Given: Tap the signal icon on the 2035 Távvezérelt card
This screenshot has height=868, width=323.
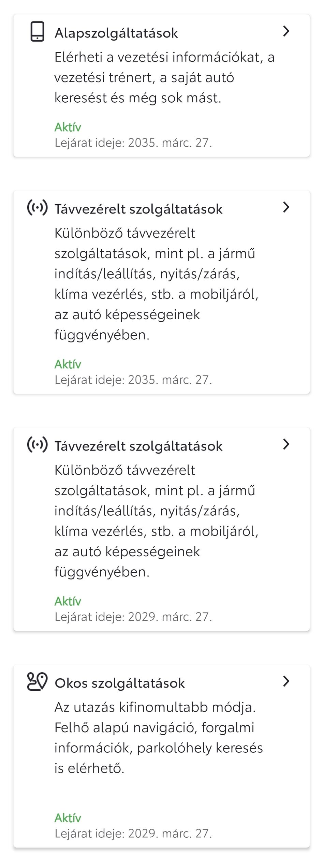Looking at the screenshot, I should pyautogui.click(x=37, y=208).
